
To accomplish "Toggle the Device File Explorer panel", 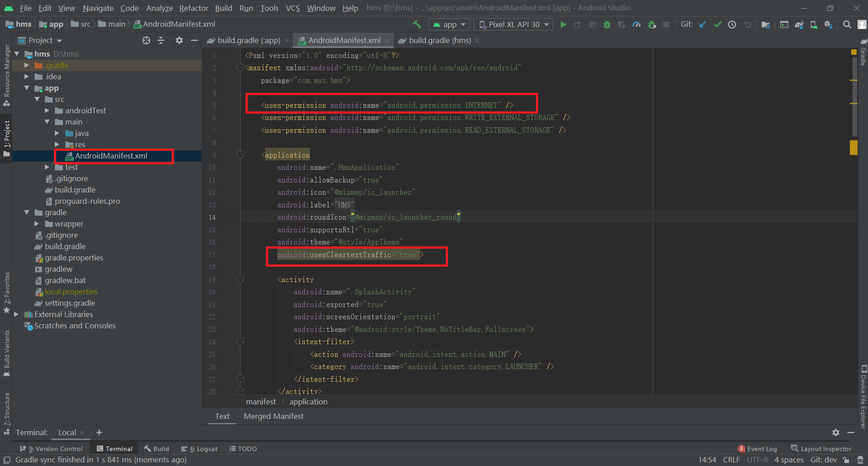I will (x=863, y=396).
